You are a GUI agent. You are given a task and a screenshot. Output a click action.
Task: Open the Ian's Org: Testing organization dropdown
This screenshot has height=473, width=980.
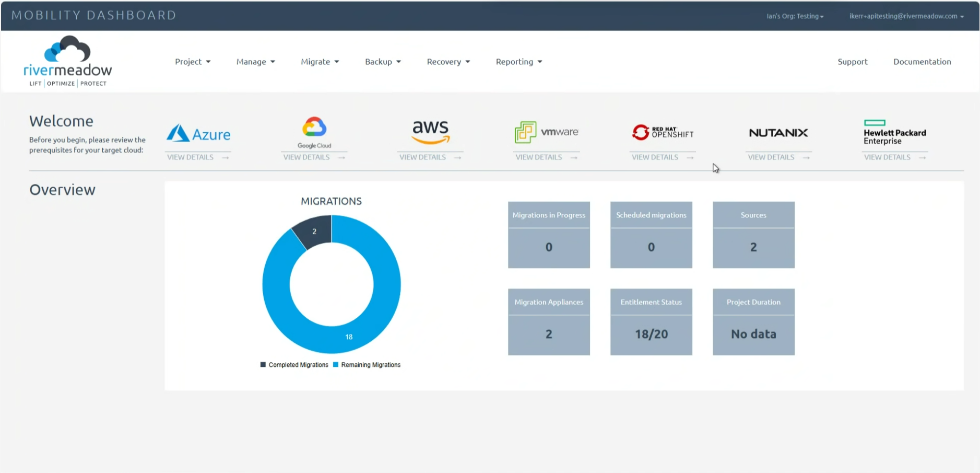click(795, 16)
